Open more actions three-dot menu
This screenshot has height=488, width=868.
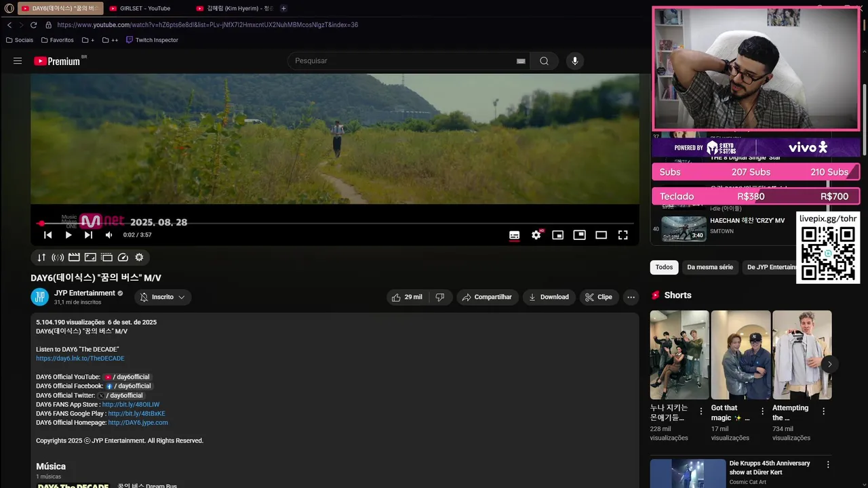click(631, 297)
